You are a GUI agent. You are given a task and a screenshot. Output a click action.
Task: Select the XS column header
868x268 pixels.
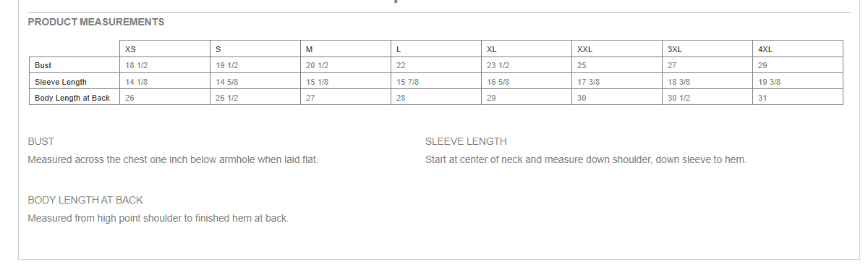130,49
